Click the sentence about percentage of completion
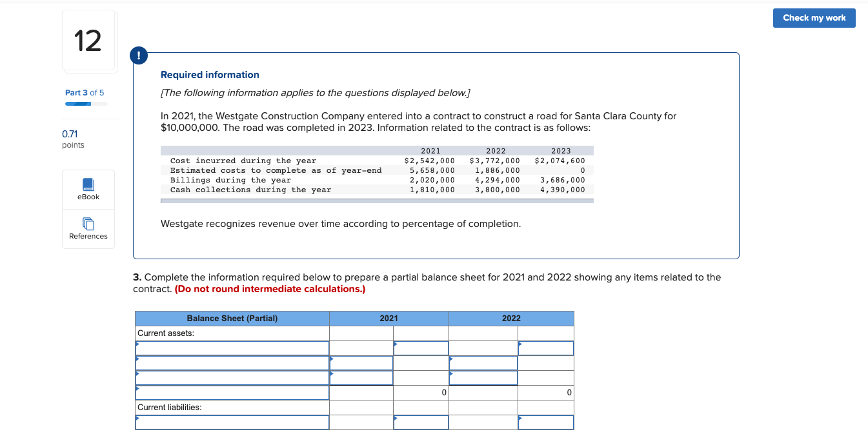This screenshot has width=868, height=434. click(x=341, y=224)
